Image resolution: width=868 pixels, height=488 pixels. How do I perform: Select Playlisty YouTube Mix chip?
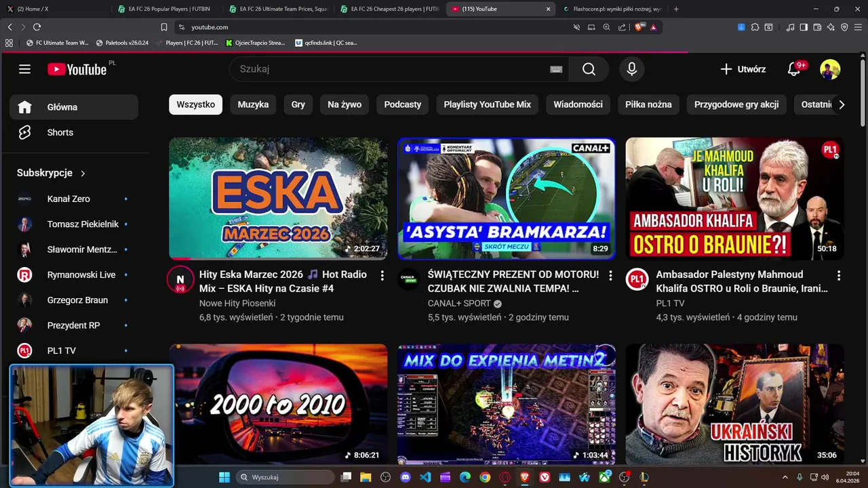click(x=487, y=104)
